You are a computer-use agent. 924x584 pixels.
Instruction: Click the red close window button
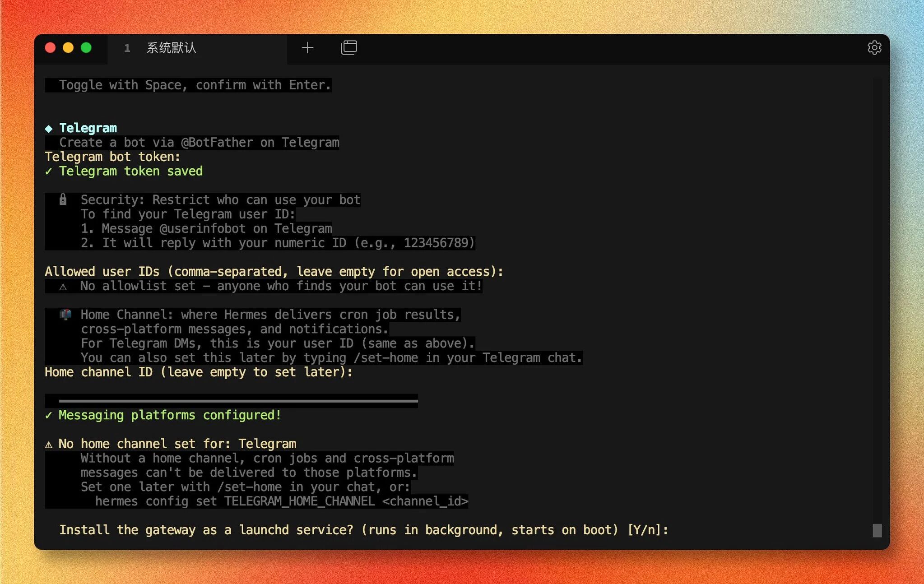[51, 48]
